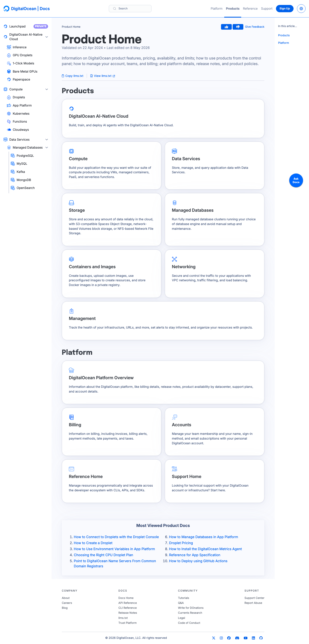Open the View llms.txt link
This screenshot has width=309, height=644.
pos(103,76)
